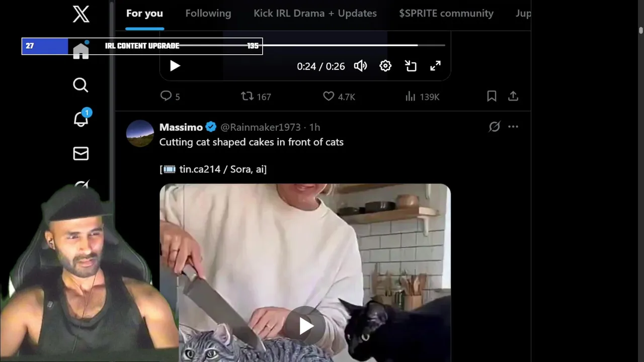Open the Search explore icon in sidebar
644x362 pixels.
(x=80, y=85)
